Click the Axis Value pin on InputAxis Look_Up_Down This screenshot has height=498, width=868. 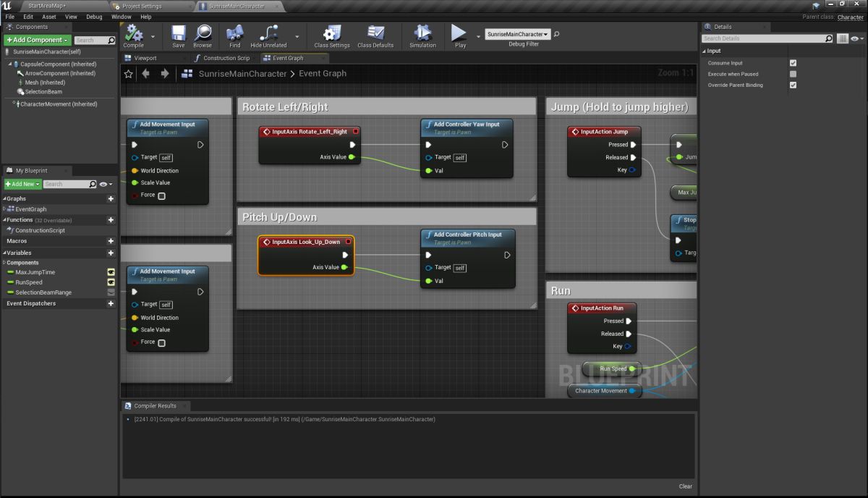click(x=344, y=267)
